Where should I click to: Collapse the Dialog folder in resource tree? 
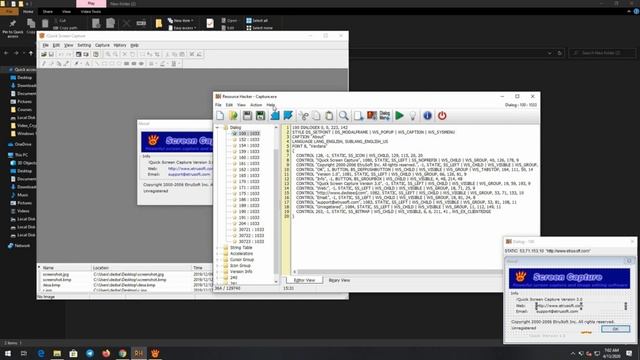coord(218,127)
